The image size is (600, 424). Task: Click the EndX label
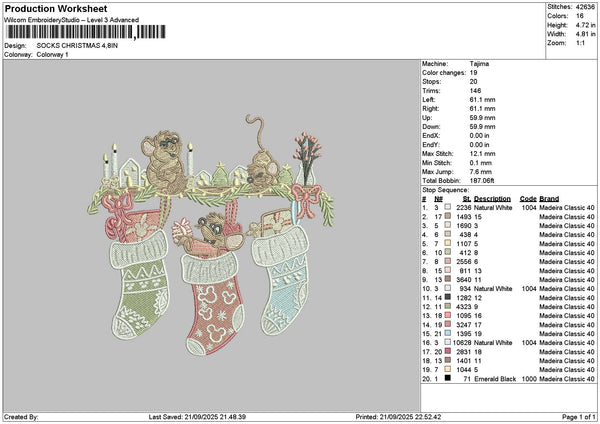pyautogui.click(x=431, y=135)
